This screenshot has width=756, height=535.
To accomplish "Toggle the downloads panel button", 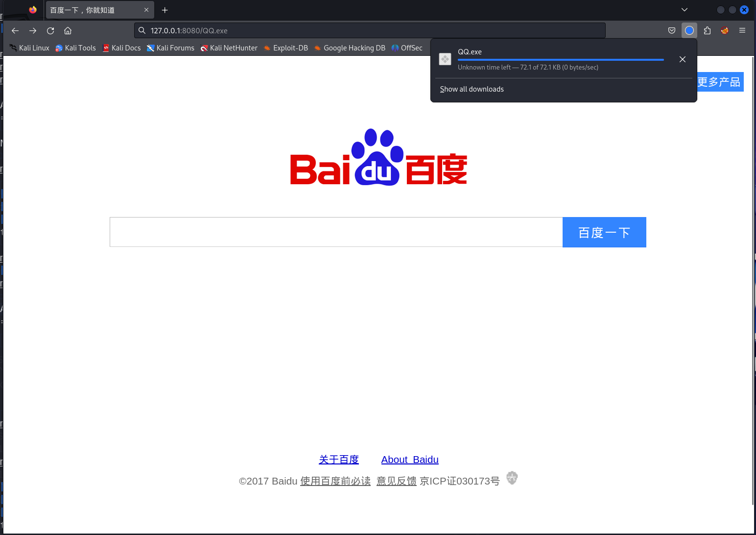I will tap(689, 30).
